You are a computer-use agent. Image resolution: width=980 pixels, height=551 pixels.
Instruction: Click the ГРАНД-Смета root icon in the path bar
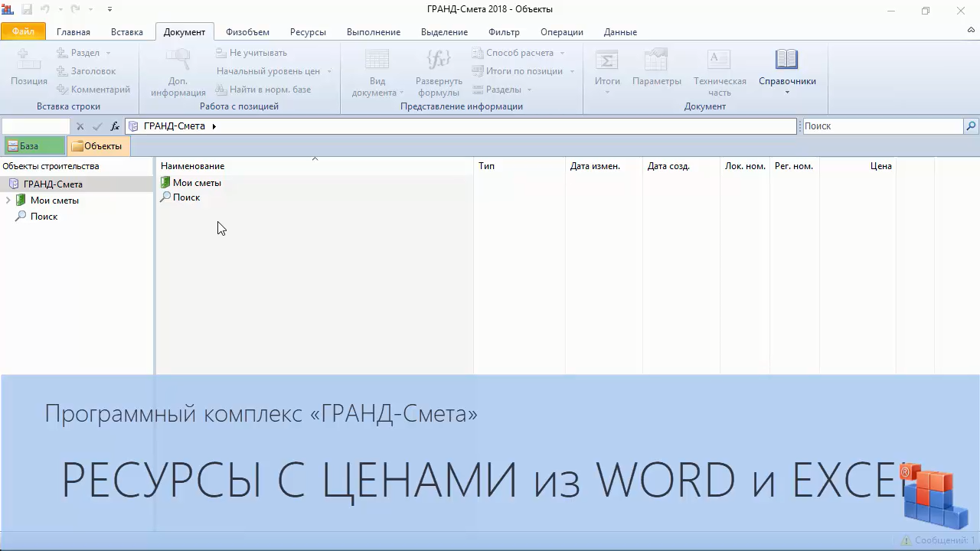[134, 126]
